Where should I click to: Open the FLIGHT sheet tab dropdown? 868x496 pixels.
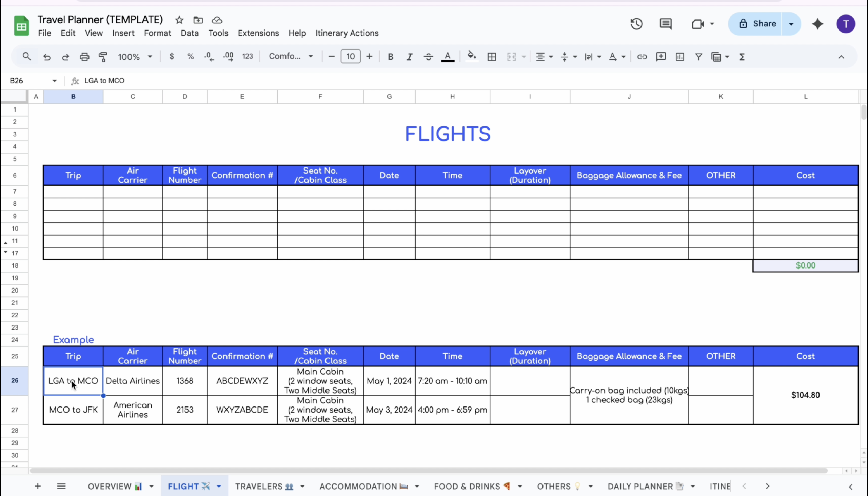[219, 486]
